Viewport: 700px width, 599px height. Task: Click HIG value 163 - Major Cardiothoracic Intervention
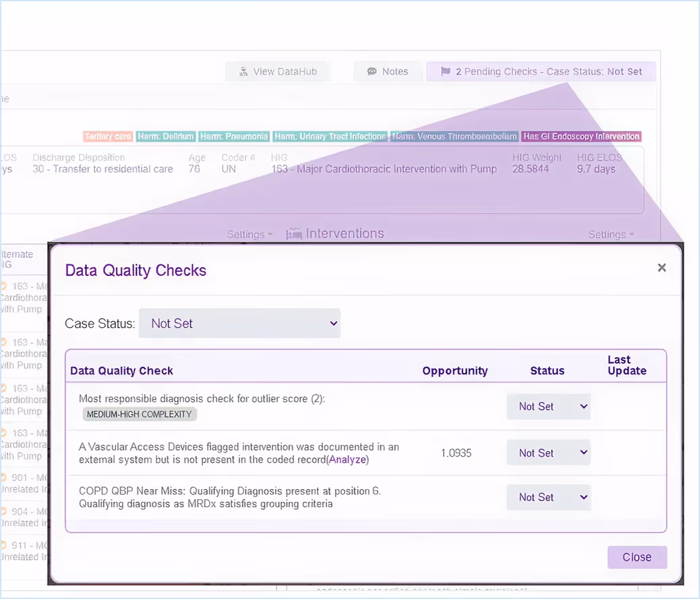384,169
